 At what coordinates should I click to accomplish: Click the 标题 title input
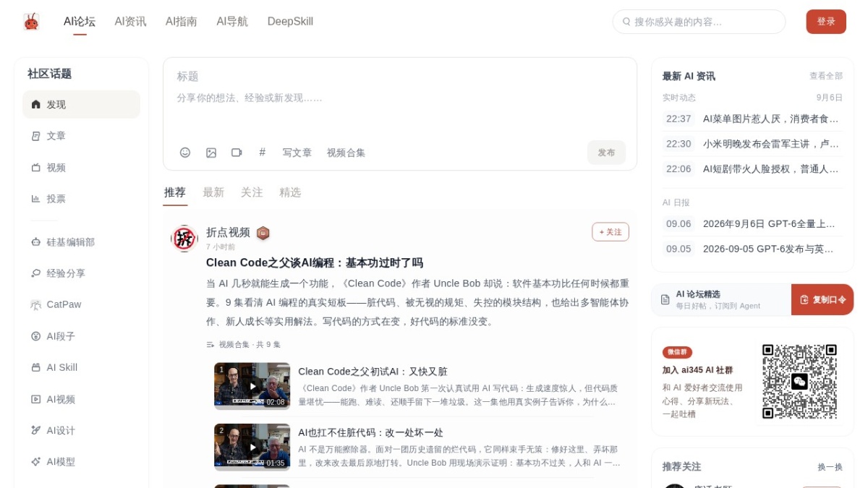[x=400, y=76]
